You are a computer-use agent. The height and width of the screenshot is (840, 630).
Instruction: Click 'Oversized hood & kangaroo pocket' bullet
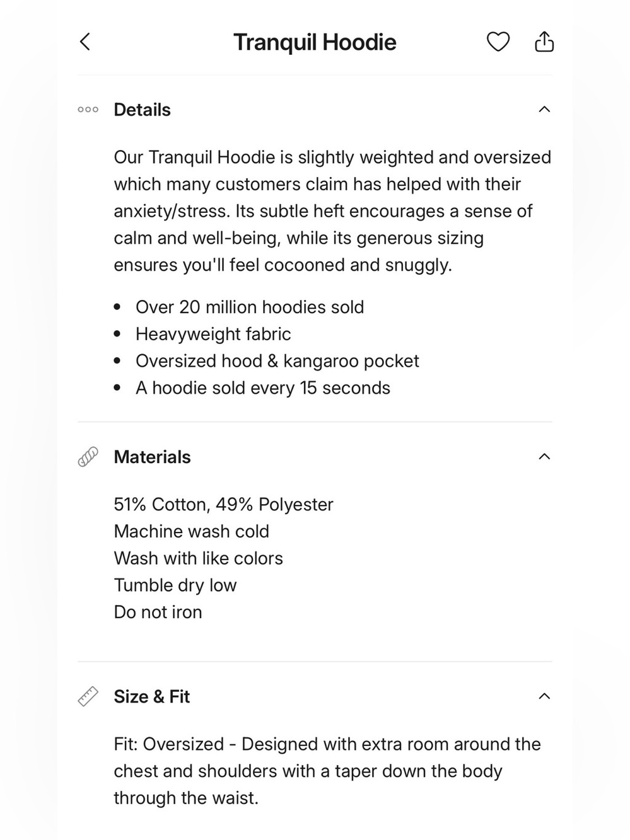pyautogui.click(x=277, y=360)
